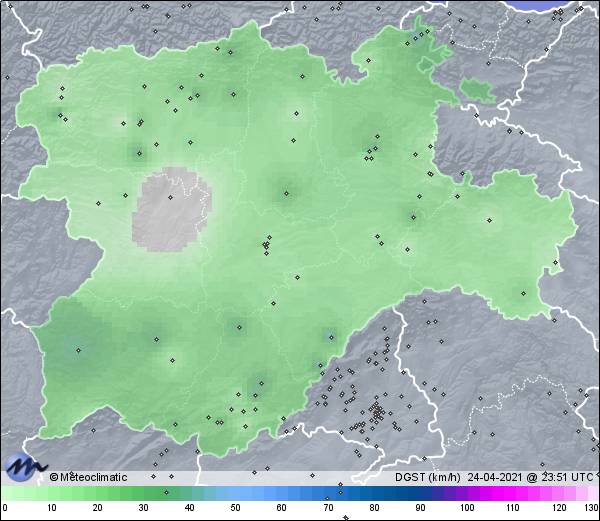Click the blue sea area at the top edge
The height and width of the screenshot is (521, 600).
[x=541, y=5]
